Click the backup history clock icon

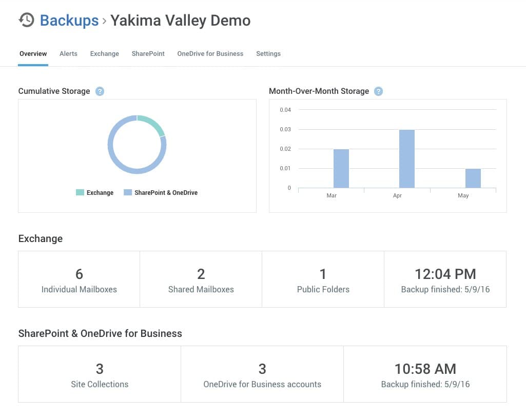(27, 20)
